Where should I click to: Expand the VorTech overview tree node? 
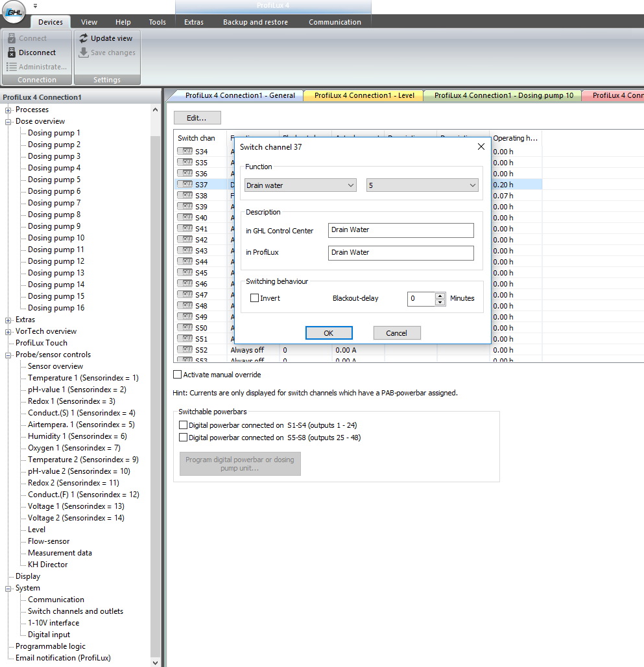pos(8,332)
